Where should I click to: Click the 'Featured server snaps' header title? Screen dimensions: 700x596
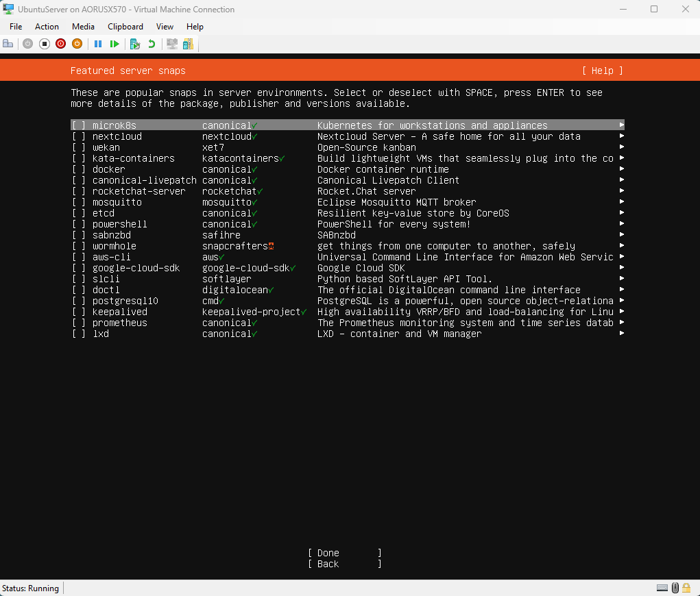tap(128, 71)
